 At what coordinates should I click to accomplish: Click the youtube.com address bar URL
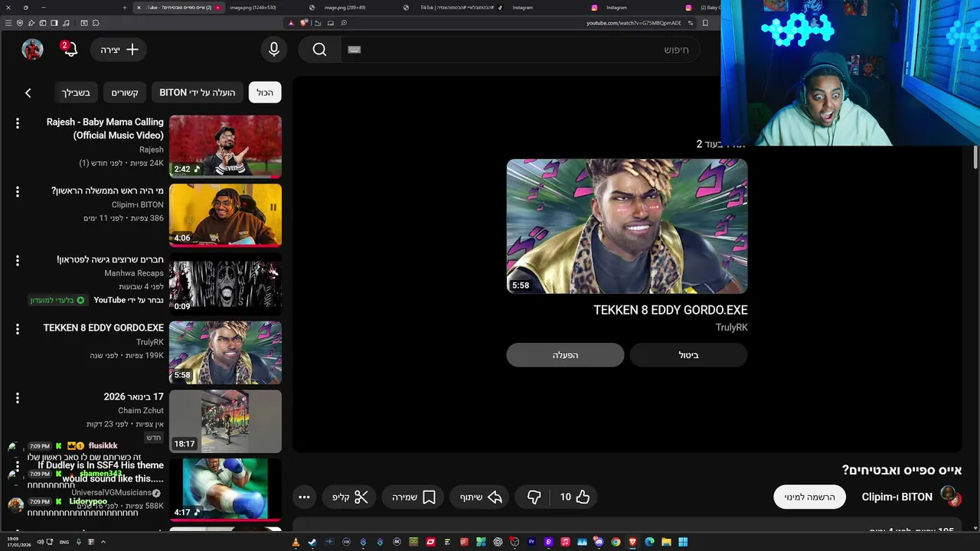633,23
